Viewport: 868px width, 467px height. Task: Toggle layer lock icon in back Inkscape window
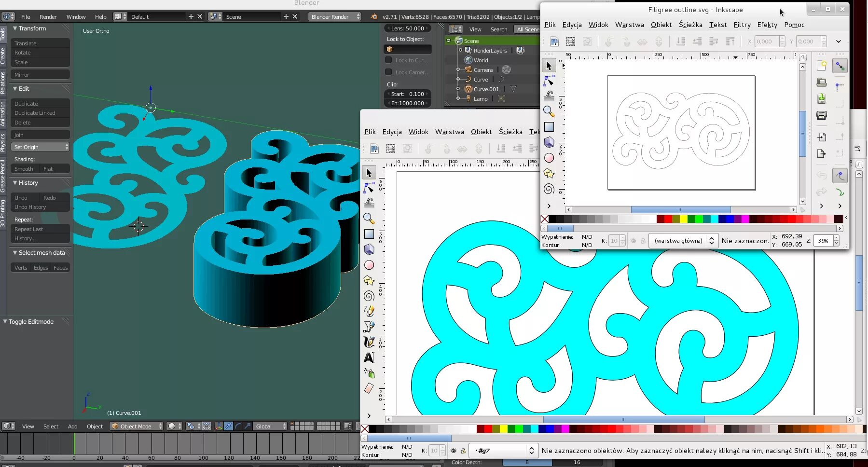(463, 451)
